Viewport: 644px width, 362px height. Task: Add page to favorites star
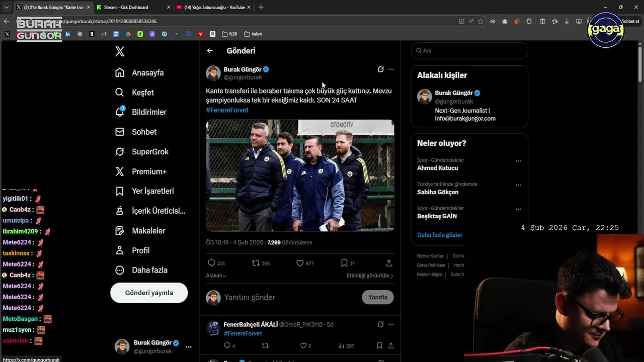[480, 21]
